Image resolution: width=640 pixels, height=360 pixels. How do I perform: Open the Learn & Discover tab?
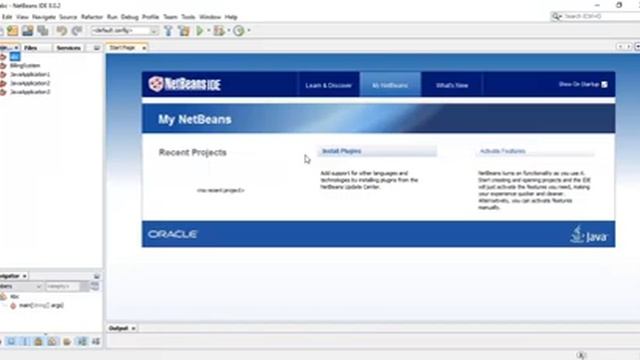(x=329, y=85)
